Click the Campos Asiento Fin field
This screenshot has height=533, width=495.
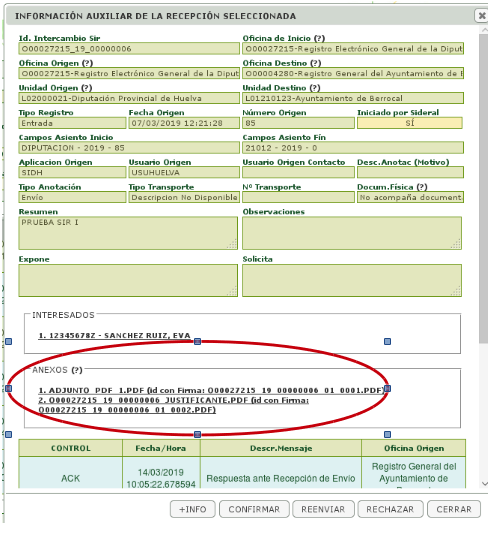[353, 148]
